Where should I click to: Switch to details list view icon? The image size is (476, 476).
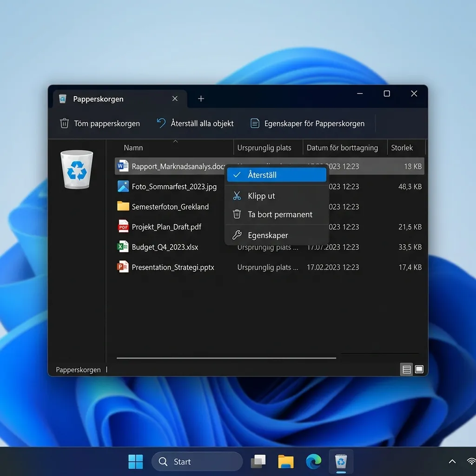tap(406, 369)
